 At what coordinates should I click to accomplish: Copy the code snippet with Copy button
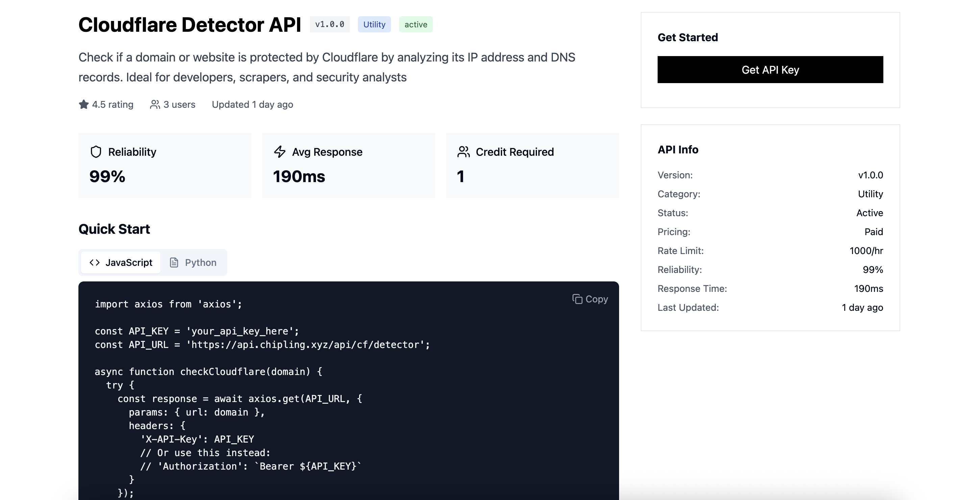coord(590,299)
